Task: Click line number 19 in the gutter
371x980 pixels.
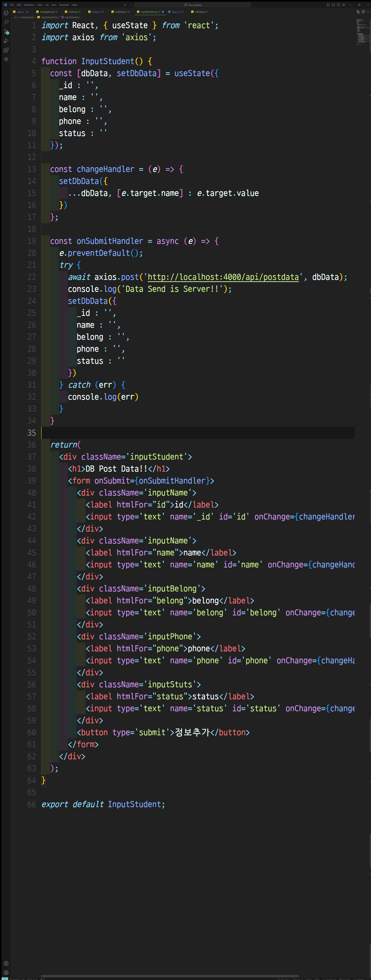Action: (31, 241)
